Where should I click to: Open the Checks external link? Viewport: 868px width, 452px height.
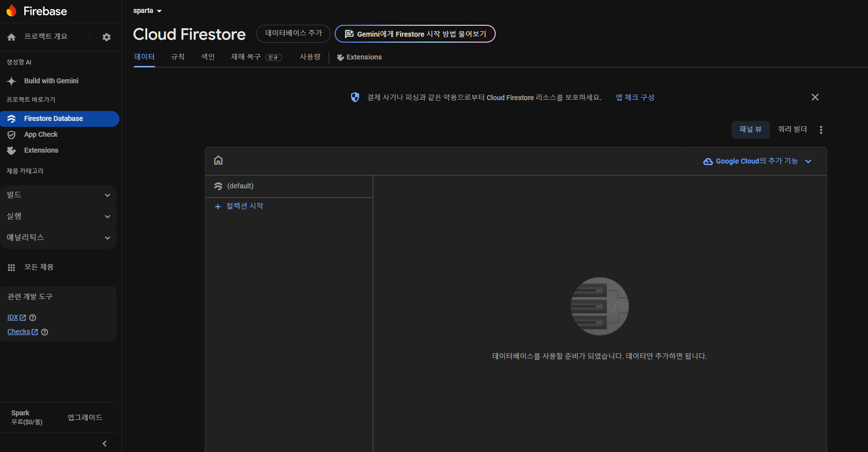[22, 332]
